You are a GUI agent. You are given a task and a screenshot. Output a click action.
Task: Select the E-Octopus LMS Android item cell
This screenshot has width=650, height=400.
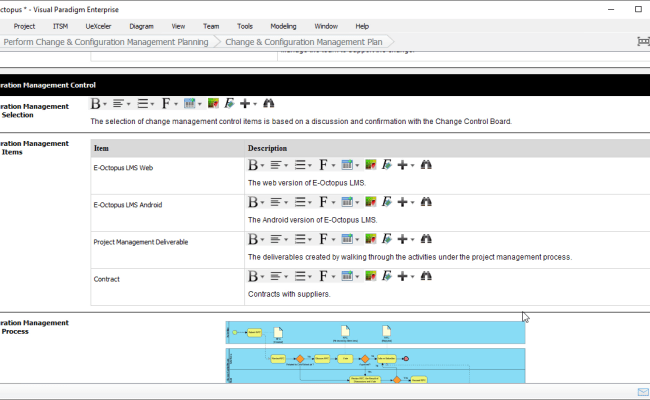[167, 213]
